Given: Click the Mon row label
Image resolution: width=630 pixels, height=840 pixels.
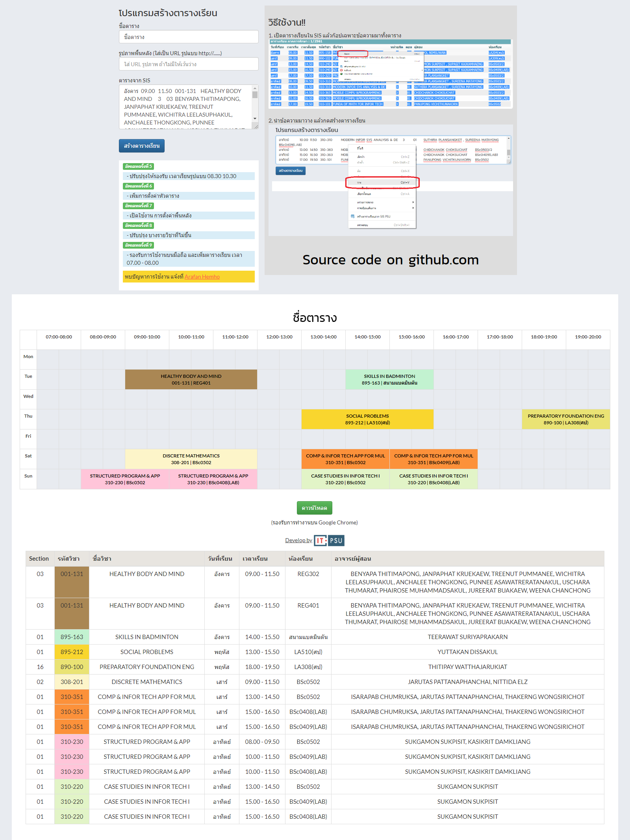Looking at the screenshot, I should click(28, 357).
